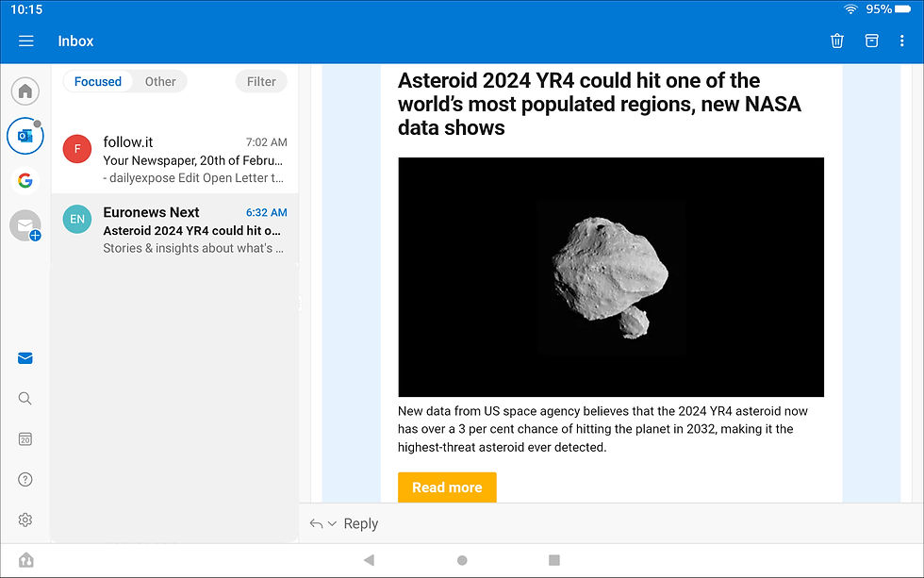The image size is (924, 578).
Task: Click the Read more button
Action: click(x=447, y=487)
